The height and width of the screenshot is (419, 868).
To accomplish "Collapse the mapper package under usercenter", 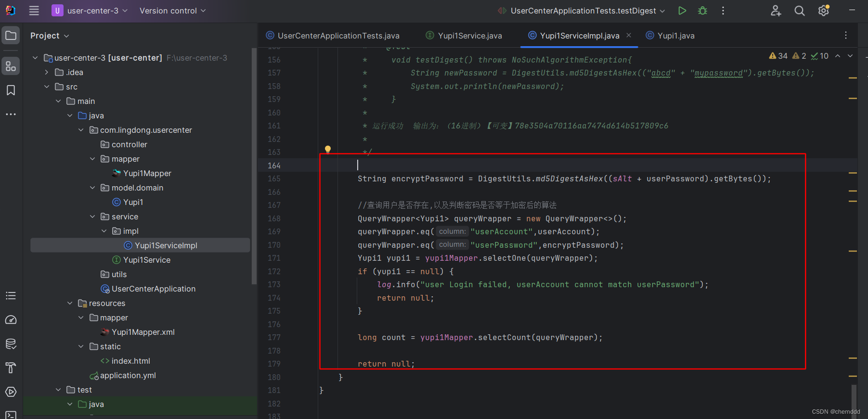I will click(92, 159).
